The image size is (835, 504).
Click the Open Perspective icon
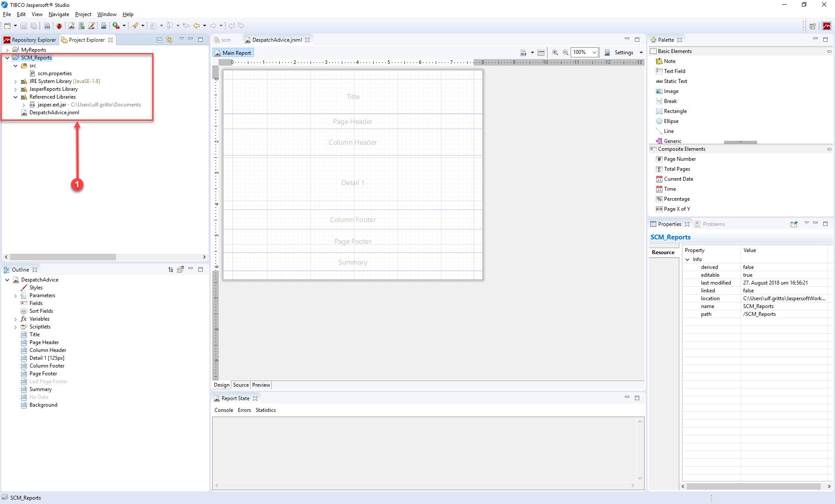click(x=812, y=26)
